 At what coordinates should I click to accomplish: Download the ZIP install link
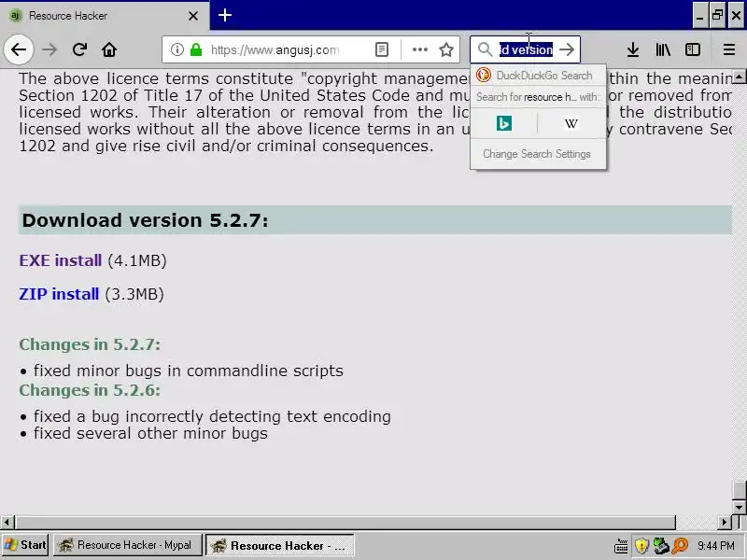[x=59, y=294]
